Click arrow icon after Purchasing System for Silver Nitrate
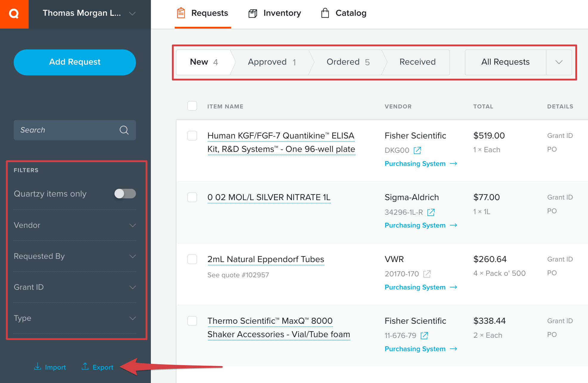The image size is (588, 383). (454, 225)
